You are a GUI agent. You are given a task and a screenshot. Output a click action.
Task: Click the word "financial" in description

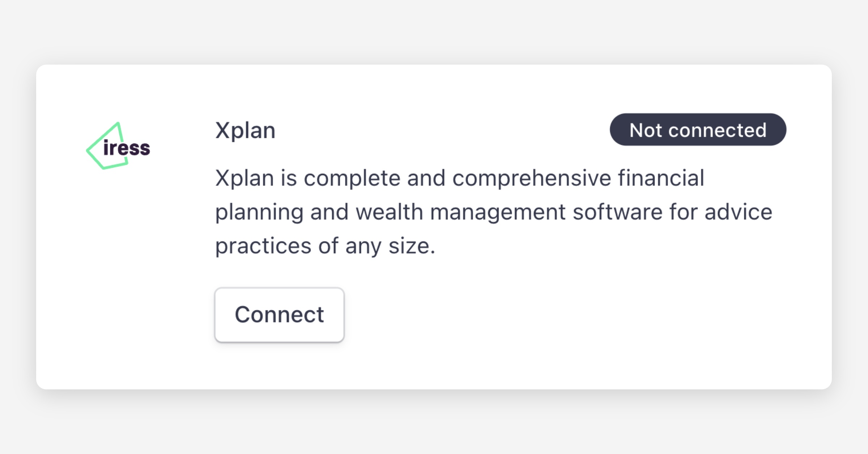661,178
